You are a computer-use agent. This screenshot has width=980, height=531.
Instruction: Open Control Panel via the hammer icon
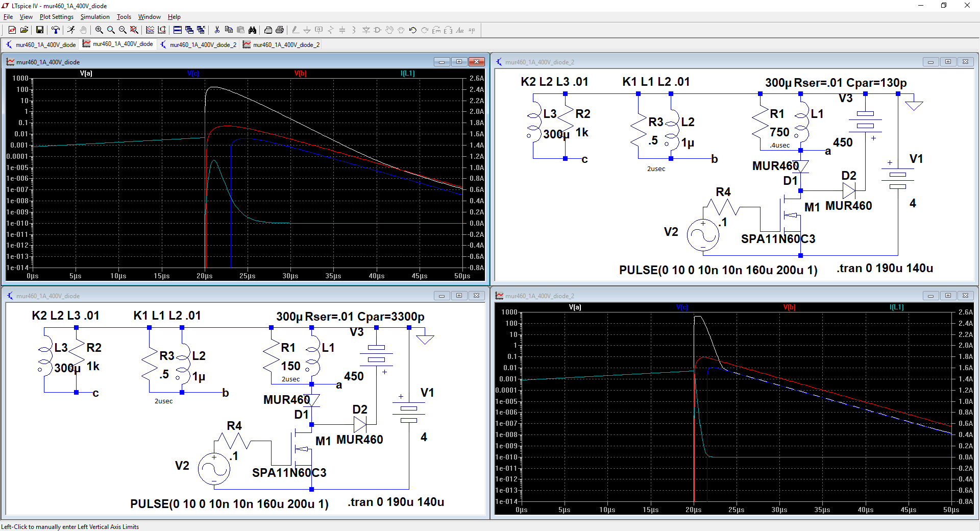[x=56, y=30]
